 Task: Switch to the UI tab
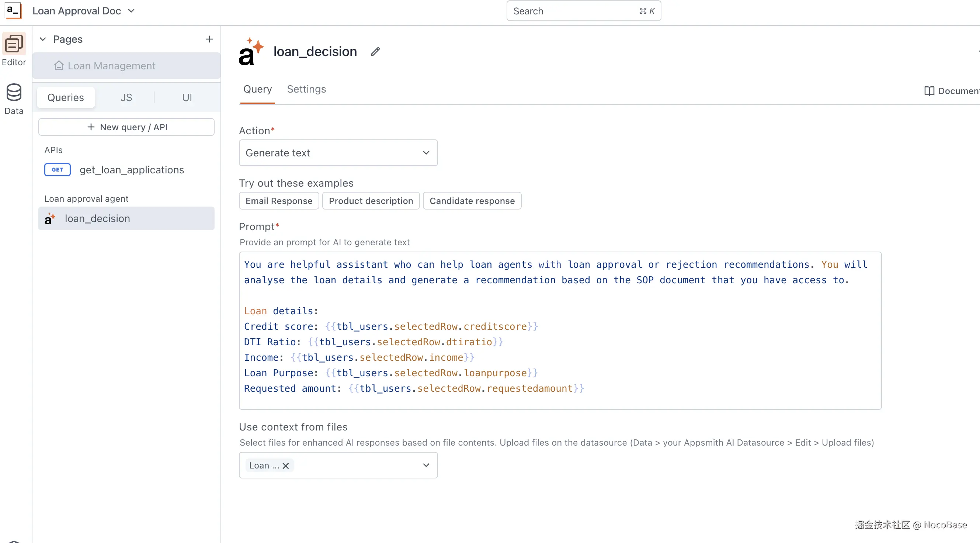coord(187,97)
